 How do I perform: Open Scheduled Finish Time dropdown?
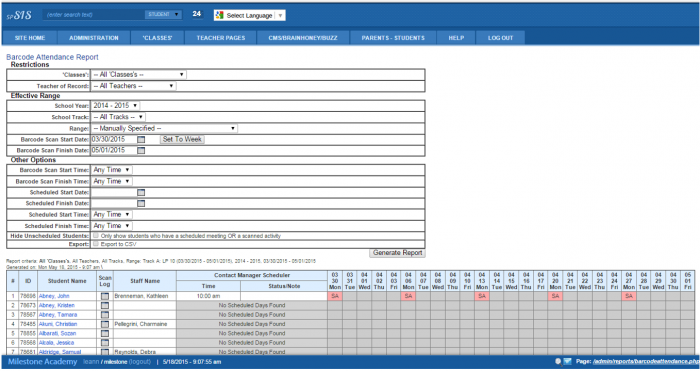(112, 226)
